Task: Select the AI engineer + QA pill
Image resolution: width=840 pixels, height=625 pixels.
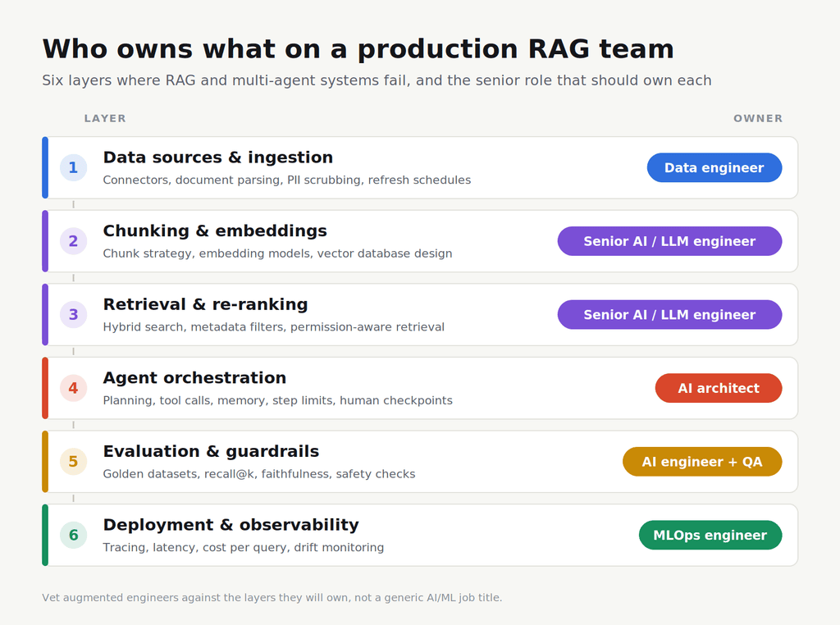Action: (x=702, y=461)
